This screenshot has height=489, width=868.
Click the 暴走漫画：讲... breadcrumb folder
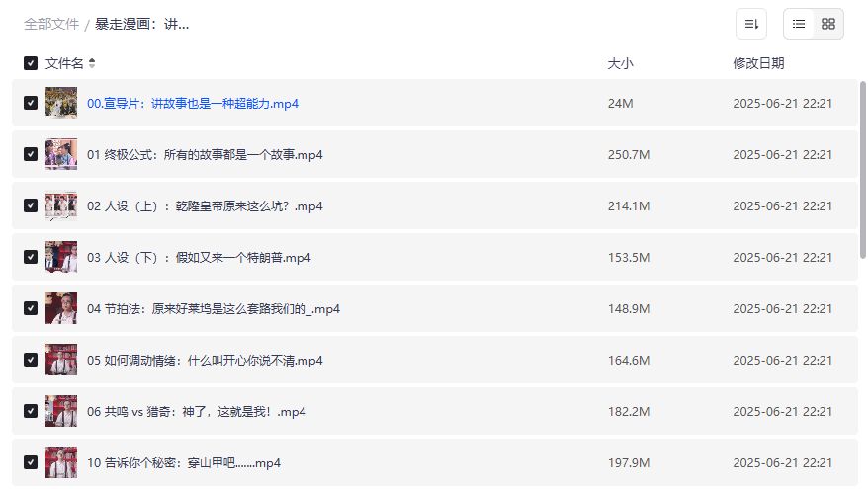[x=141, y=24]
